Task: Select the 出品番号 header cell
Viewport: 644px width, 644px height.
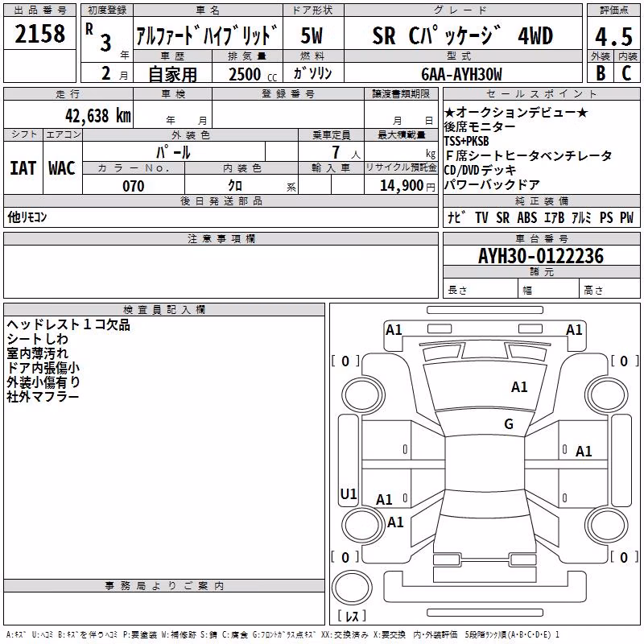Action: (x=39, y=10)
